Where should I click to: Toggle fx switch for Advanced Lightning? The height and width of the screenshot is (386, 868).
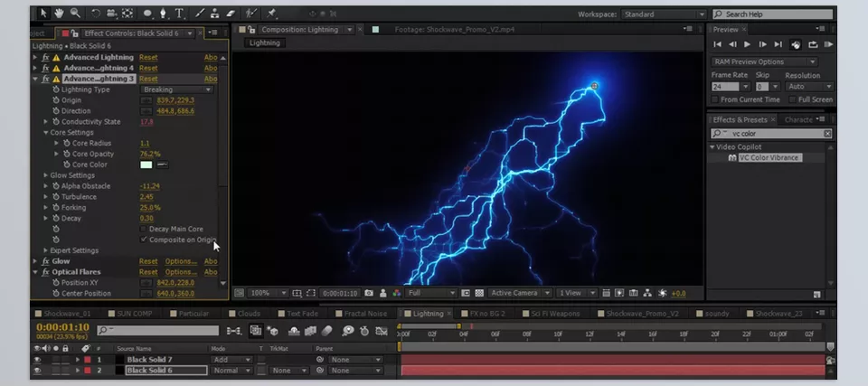[46, 57]
